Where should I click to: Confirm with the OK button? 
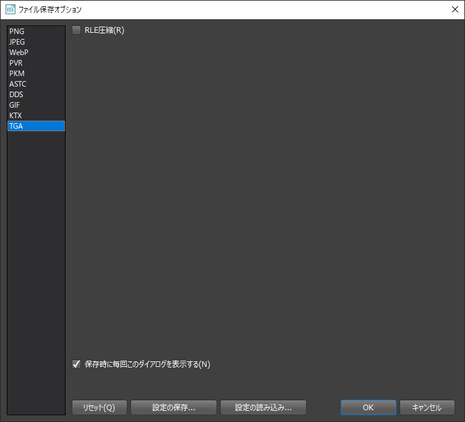[x=368, y=407]
